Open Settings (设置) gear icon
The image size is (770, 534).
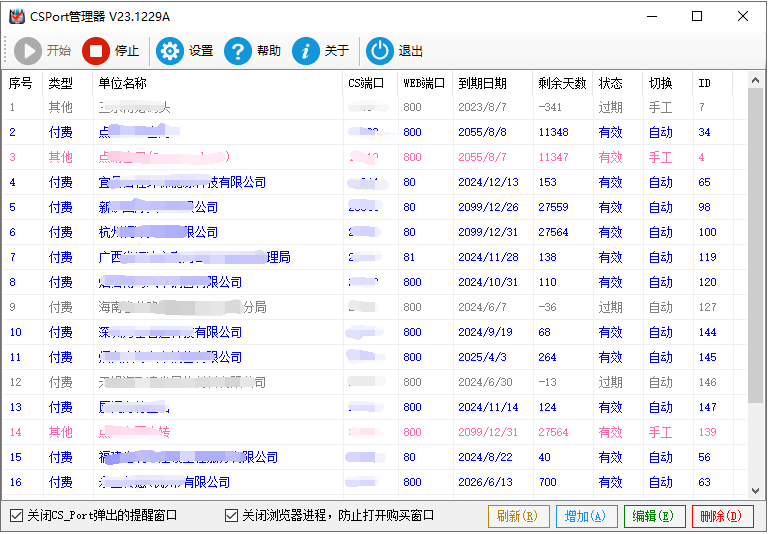tap(170, 51)
